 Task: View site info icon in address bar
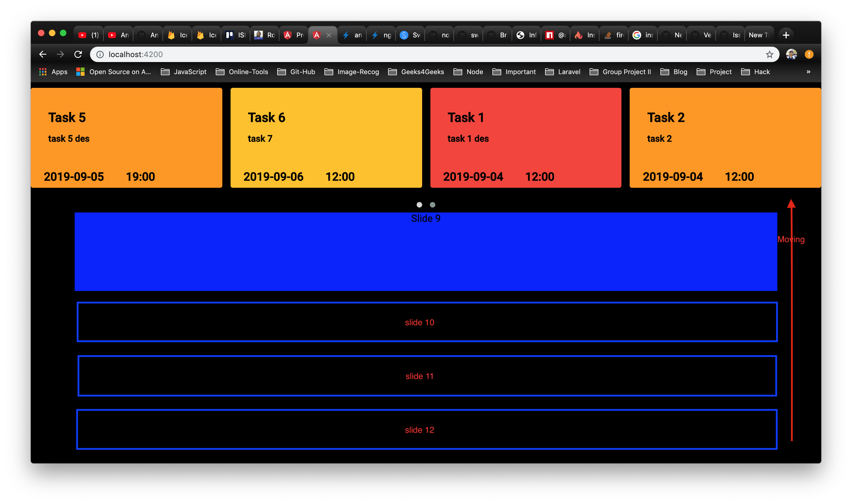click(100, 54)
